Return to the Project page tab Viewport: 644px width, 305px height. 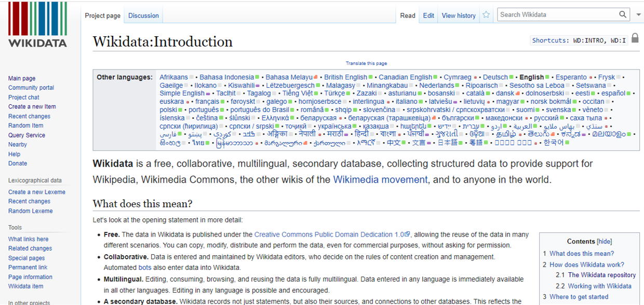click(x=102, y=16)
